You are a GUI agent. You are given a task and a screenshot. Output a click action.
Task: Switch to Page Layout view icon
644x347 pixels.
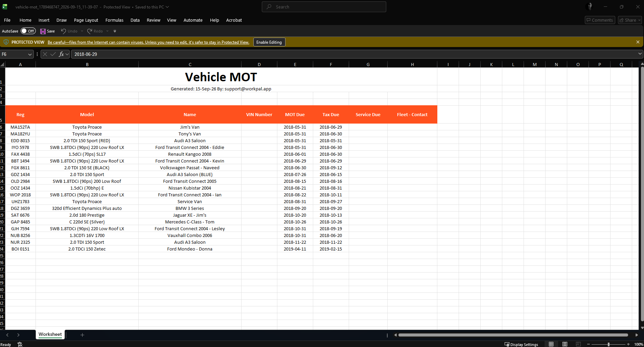(565, 344)
